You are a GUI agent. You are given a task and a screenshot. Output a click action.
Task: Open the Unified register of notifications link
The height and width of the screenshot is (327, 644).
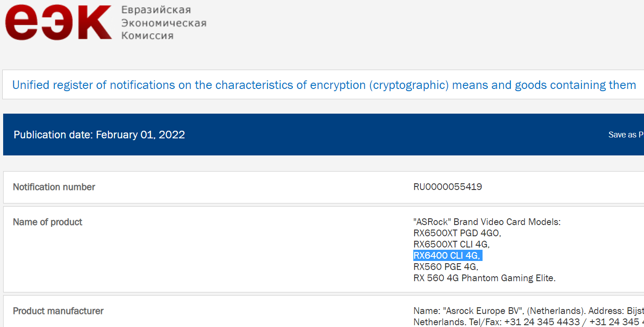tap(324, 85)
